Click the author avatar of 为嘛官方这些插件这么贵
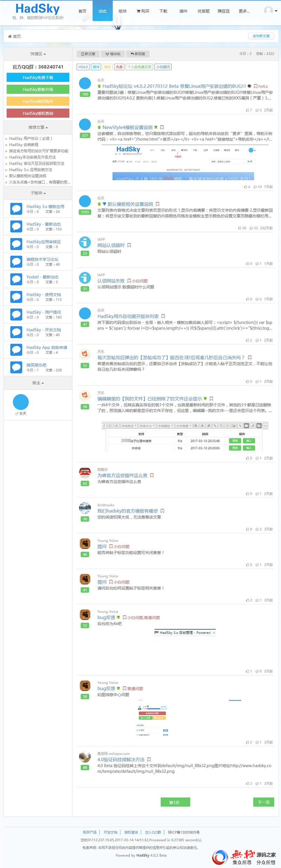This screenshot has width=281, height=868. 85,473
